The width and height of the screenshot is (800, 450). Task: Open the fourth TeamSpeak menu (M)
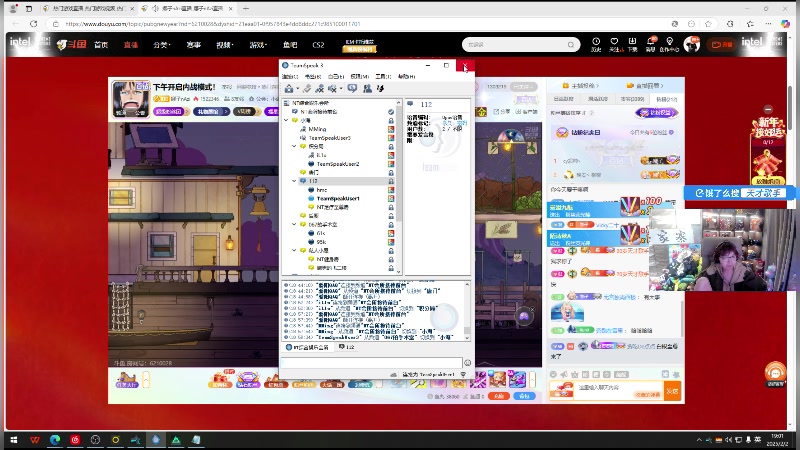pos(360,77)
